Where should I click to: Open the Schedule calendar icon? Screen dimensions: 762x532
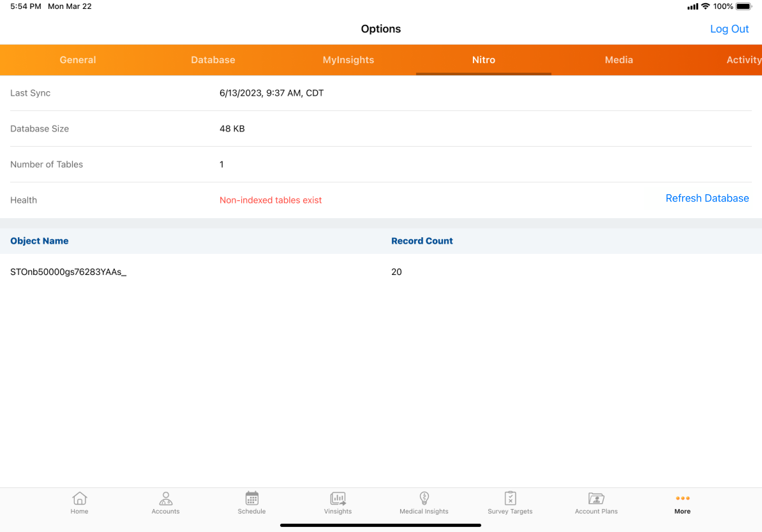[x=251, y=498]
